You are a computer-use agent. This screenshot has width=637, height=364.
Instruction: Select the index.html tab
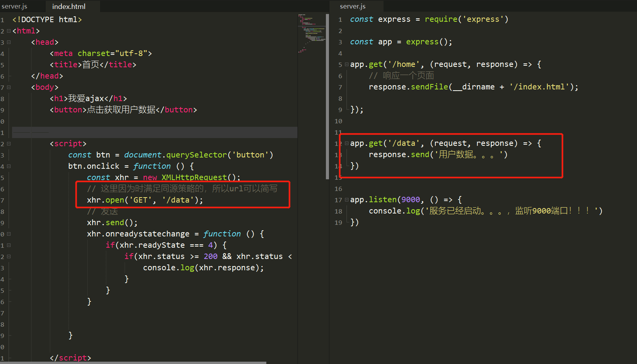(x=69, y=6)
